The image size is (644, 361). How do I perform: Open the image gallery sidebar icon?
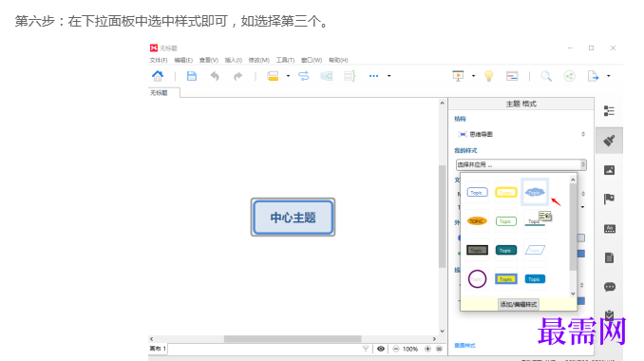pyautogui.click(x=609, y=170)
